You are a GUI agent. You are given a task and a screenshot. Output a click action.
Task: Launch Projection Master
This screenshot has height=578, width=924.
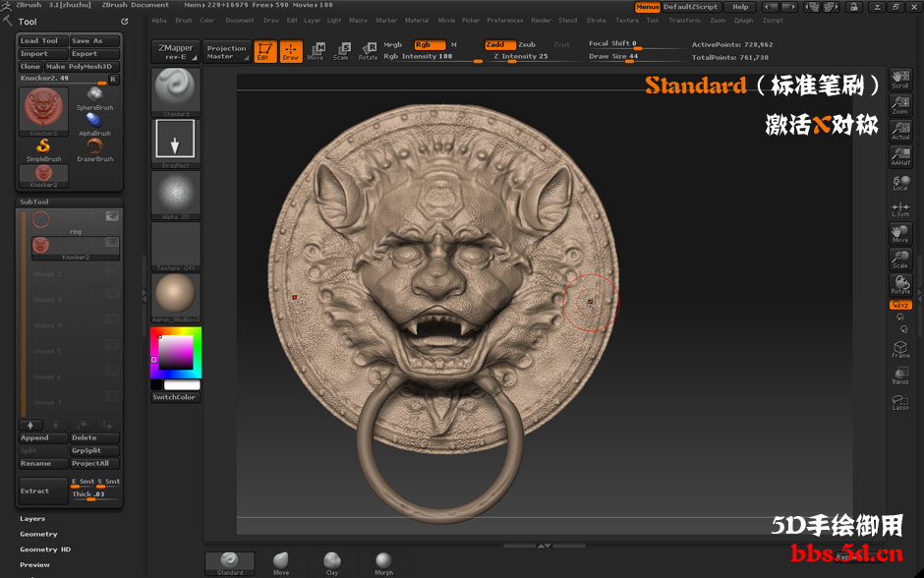click(226, 52)
